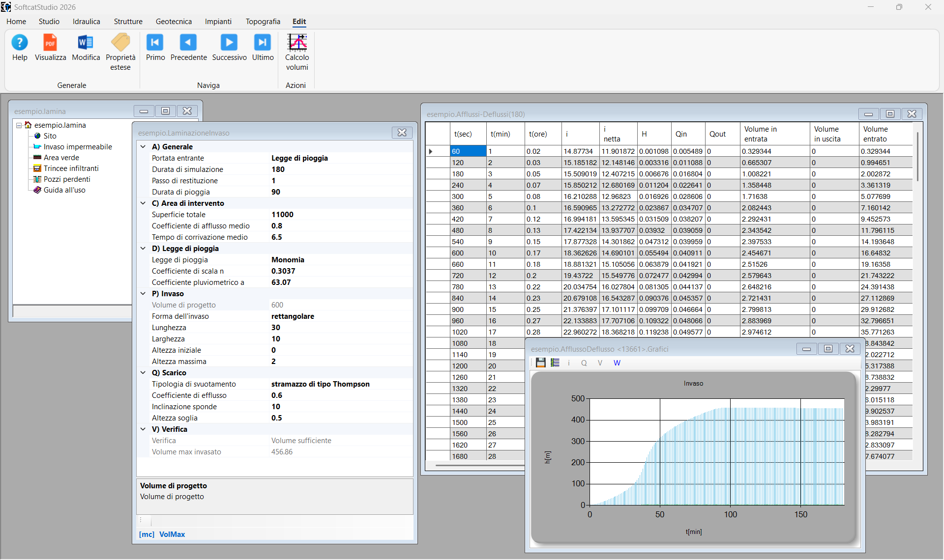Select Sito in the esempio.lamina tree
944x560 pixels.
50,136
